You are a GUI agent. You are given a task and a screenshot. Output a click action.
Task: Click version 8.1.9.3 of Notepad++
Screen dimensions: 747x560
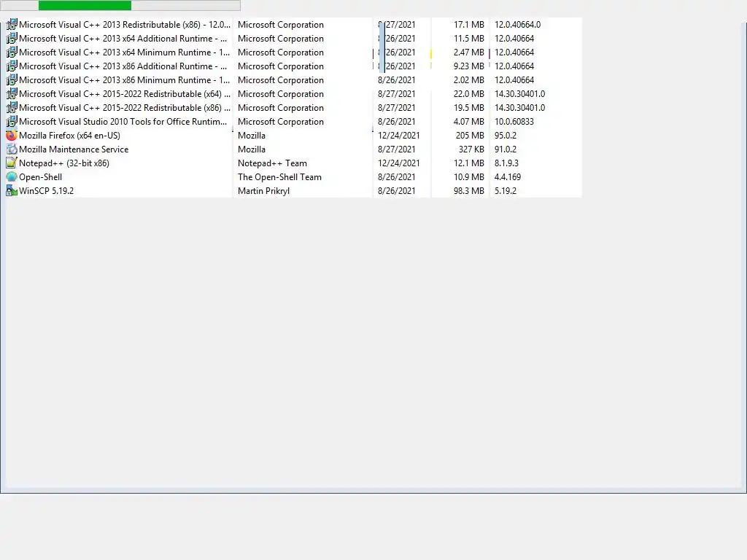click(506, 163)
